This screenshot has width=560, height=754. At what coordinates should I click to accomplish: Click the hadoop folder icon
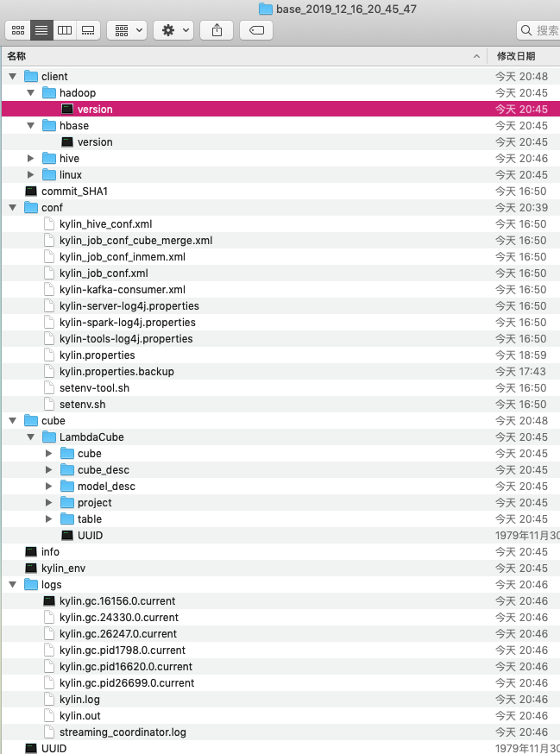49,92
